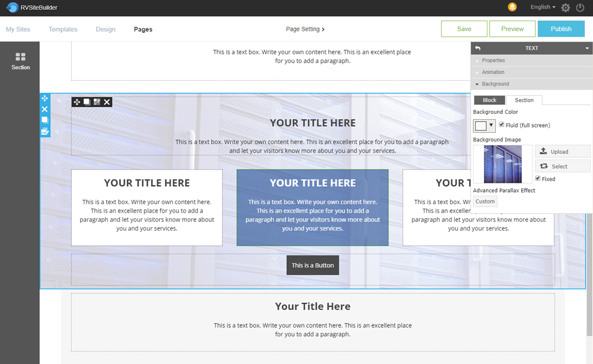Open the block style editor icon

[97, 102]
